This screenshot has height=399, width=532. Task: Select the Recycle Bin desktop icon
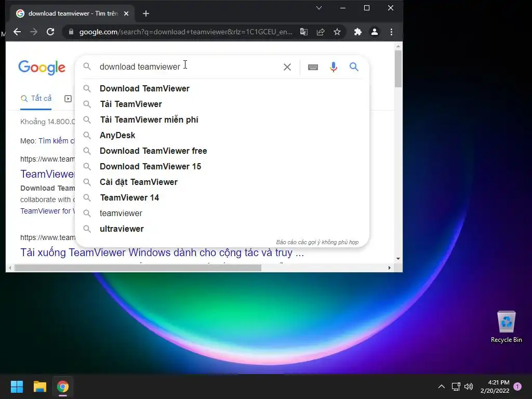coord(506,327)
